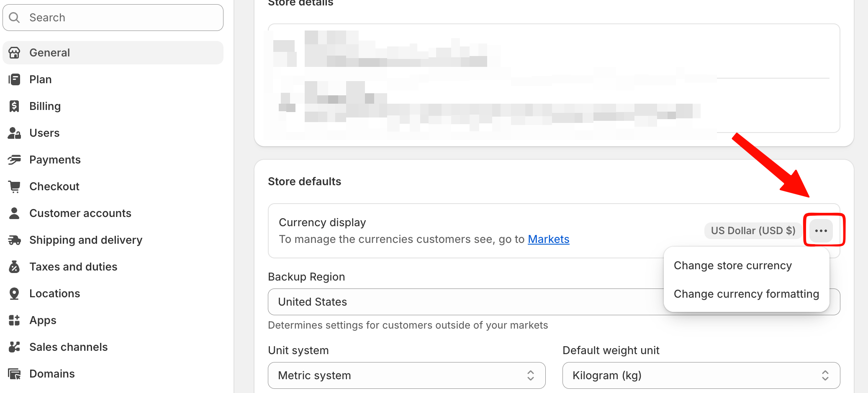Click the Shipping and delivery truck icon

pos(14,240)
